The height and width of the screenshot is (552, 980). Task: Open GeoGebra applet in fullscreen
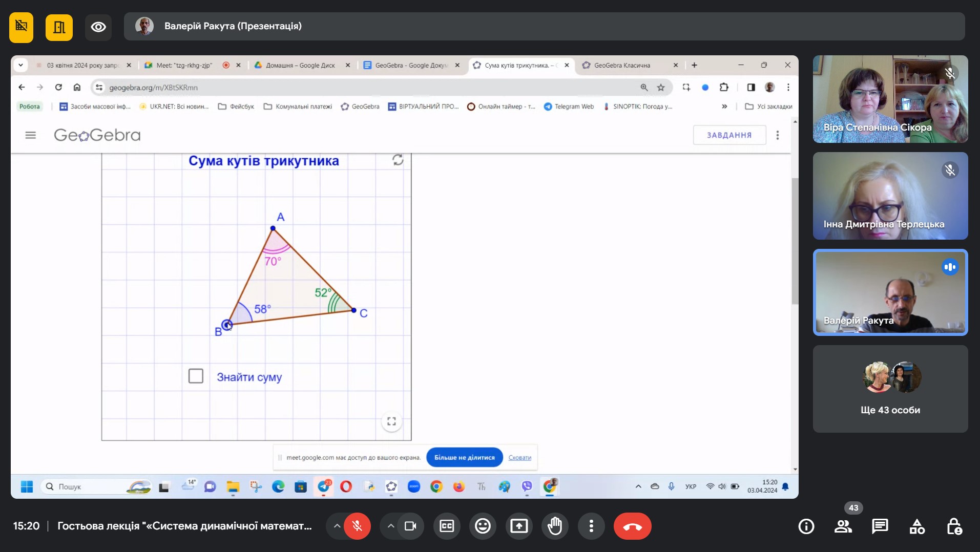click(x=391, y=421)
